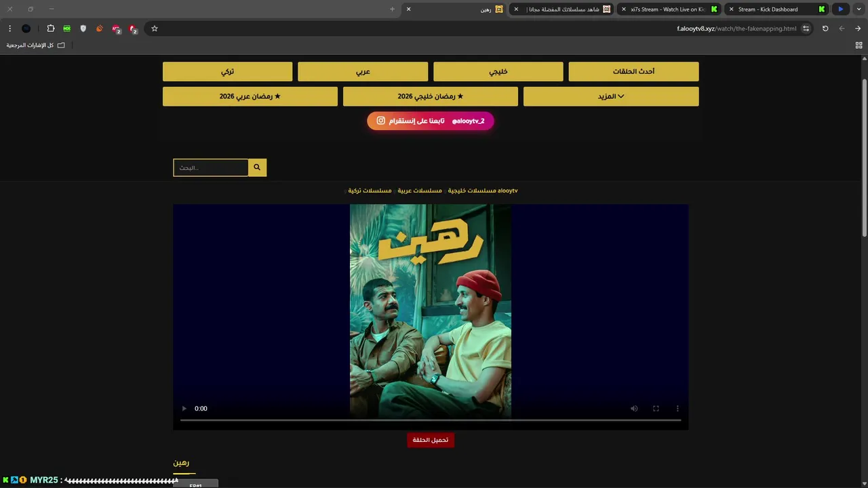Click the blue play media control button

tap(841, 9)
